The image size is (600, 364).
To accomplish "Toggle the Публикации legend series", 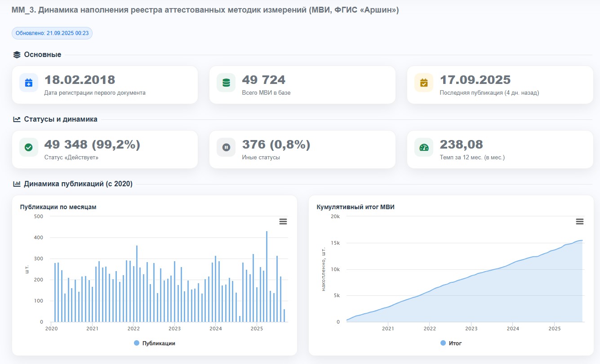I will tap(158, 343).
